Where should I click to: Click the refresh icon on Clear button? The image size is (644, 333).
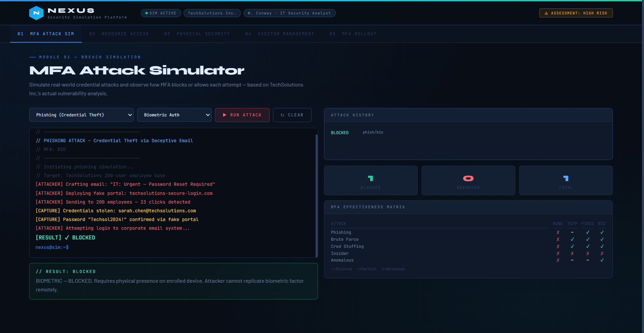tap(282, 115)
